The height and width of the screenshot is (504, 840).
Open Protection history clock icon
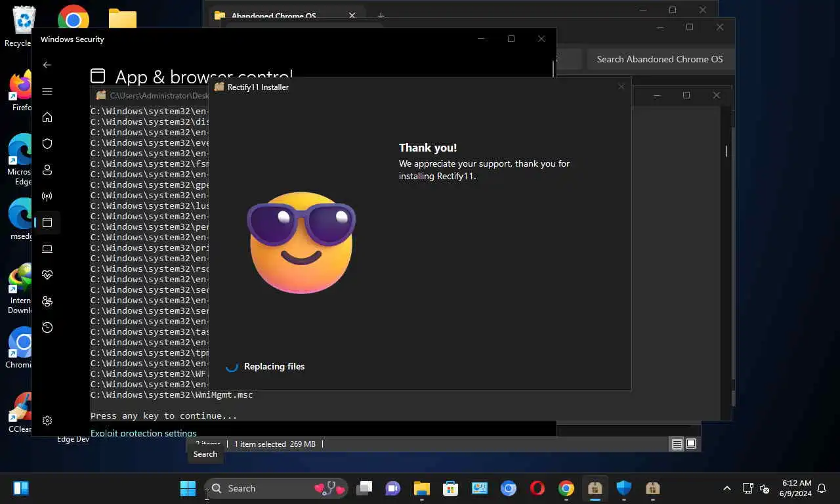point(47,327)
